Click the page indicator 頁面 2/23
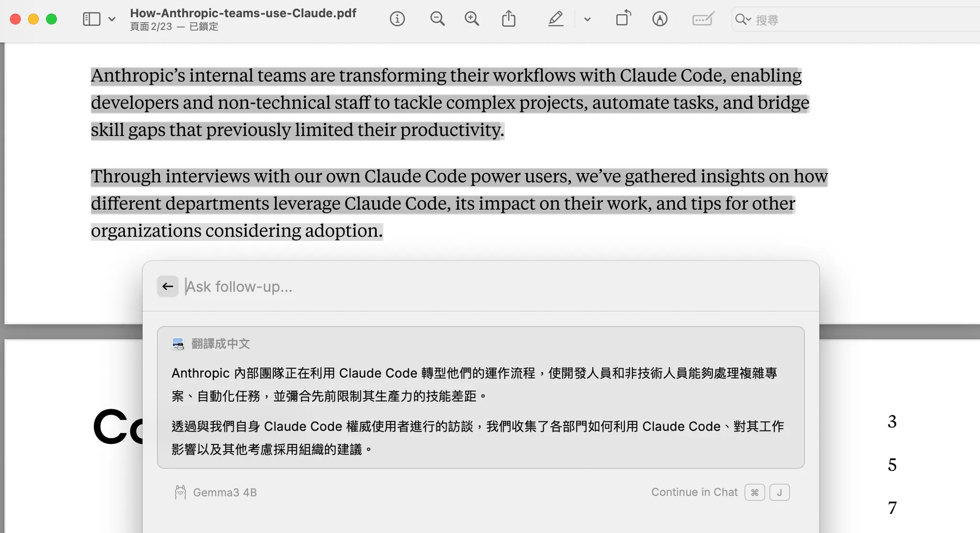 pyautogui.click(x=151, y=27)
